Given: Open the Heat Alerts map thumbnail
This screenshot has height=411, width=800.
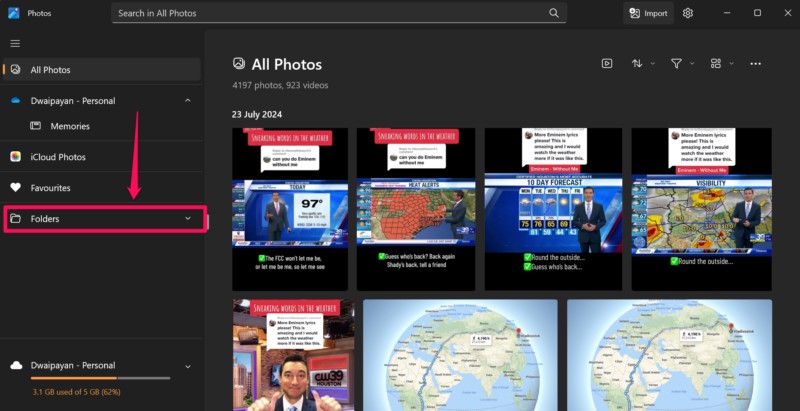Looking at the screenshot, I should click(x=417, y=209).
